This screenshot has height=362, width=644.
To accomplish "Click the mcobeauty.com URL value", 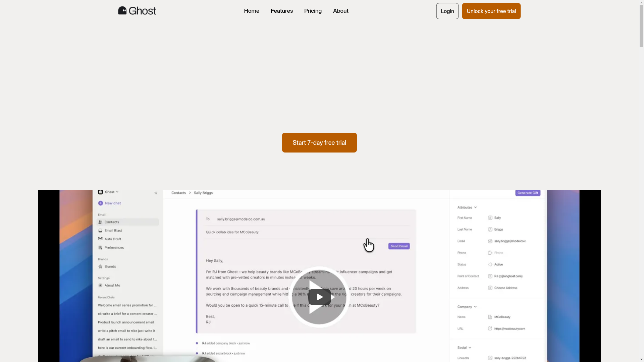I will click(509, 329).
